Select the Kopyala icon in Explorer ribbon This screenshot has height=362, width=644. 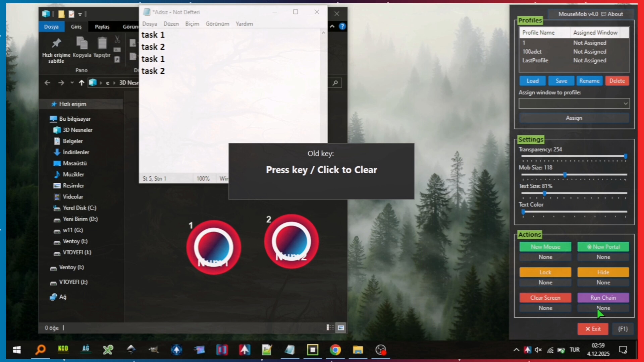[x=82, y=43]
